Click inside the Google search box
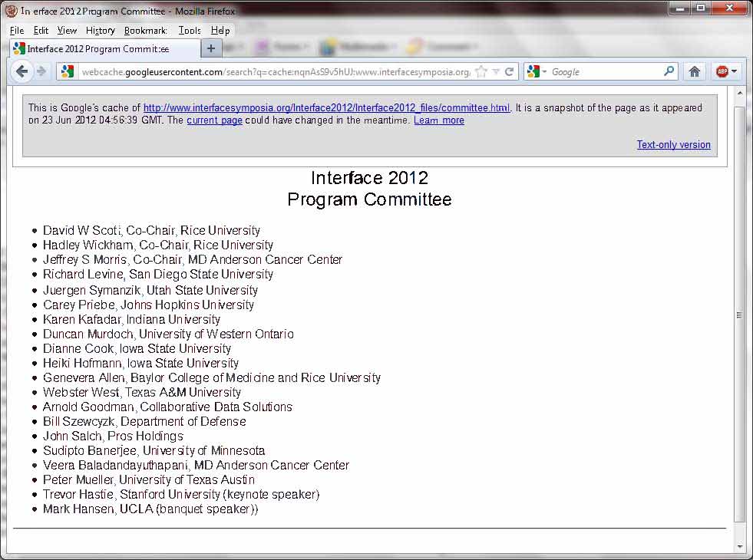 pos(605,71)
